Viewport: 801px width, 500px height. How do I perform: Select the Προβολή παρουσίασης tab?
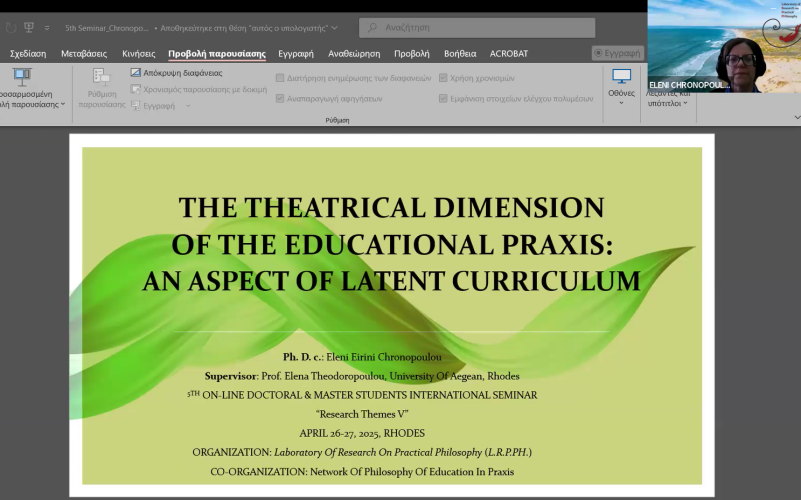217,54
